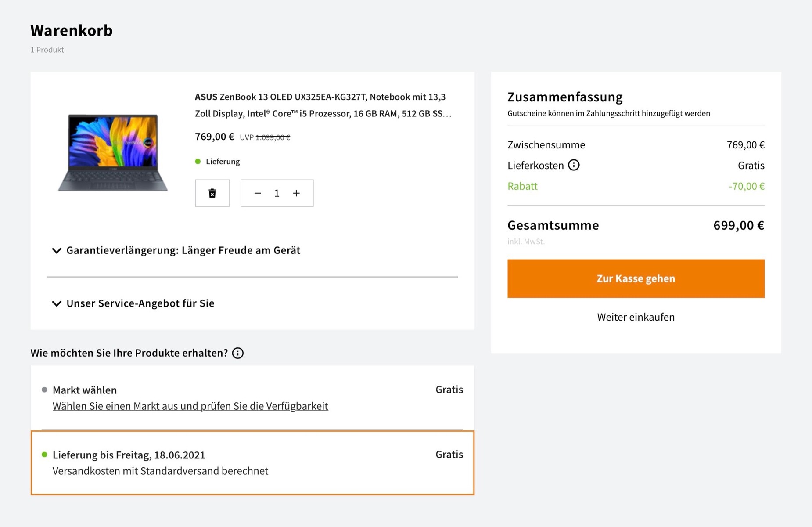Open the ASUS ZenBook product title
The image size is (812, 527).
pos(323,105)
